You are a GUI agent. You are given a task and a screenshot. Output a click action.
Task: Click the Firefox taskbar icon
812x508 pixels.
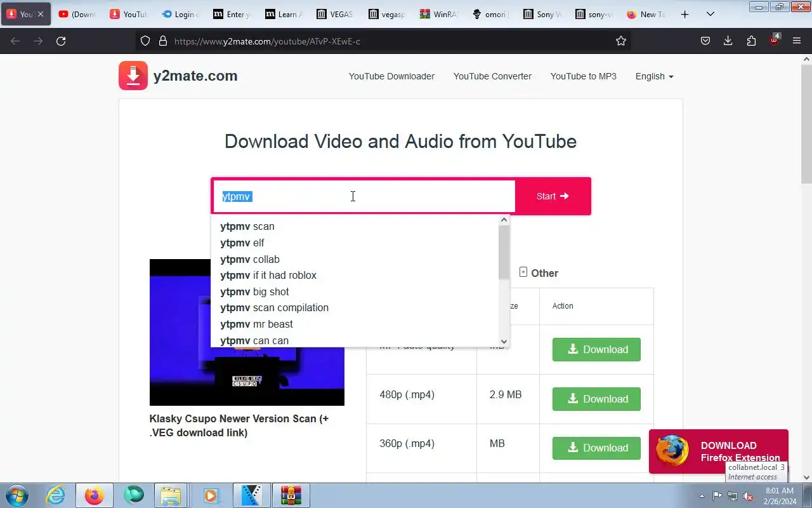pos(94,495)
